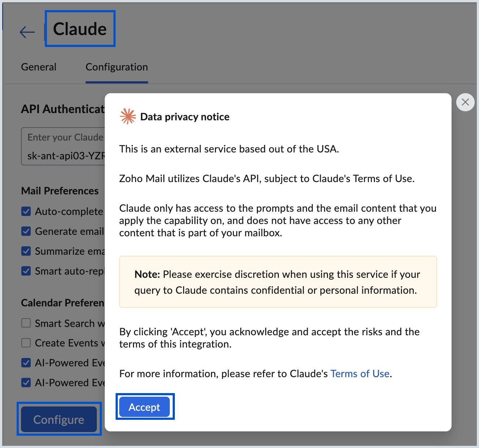Select the Data privacy notice heading
This screenshot has width=479, height=448.
click(185, 116)
